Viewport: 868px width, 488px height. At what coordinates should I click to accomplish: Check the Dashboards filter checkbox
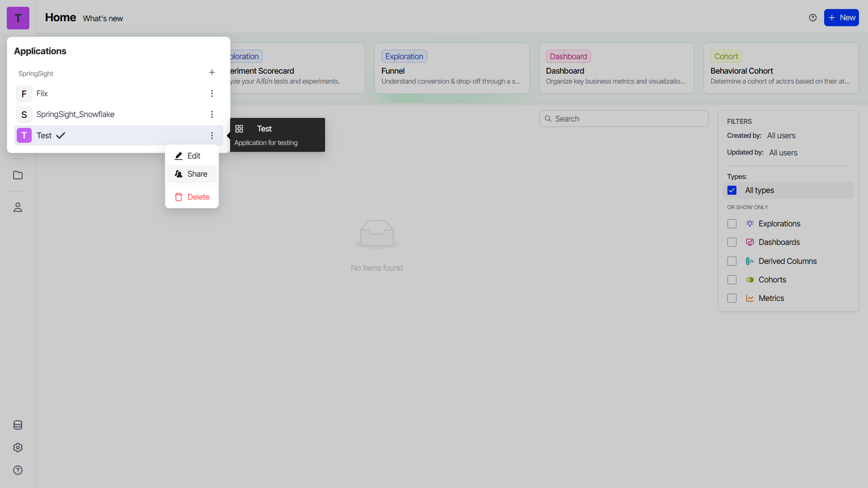pos(731,242)
